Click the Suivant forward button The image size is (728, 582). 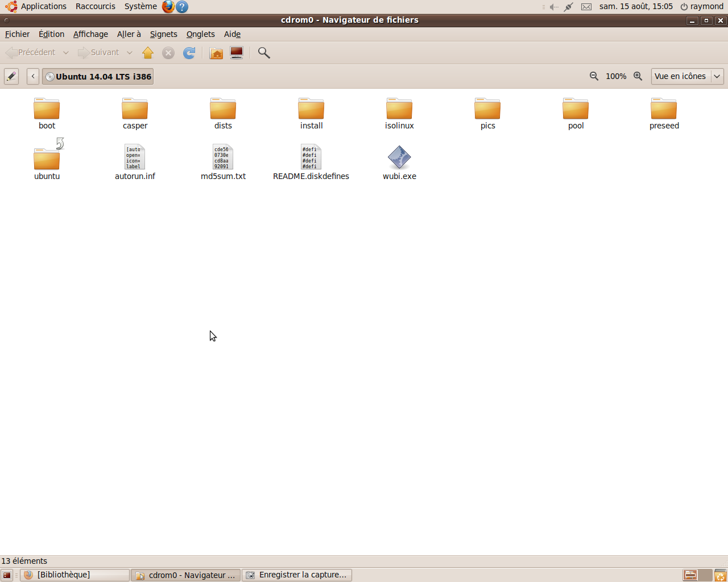[99, 53]
